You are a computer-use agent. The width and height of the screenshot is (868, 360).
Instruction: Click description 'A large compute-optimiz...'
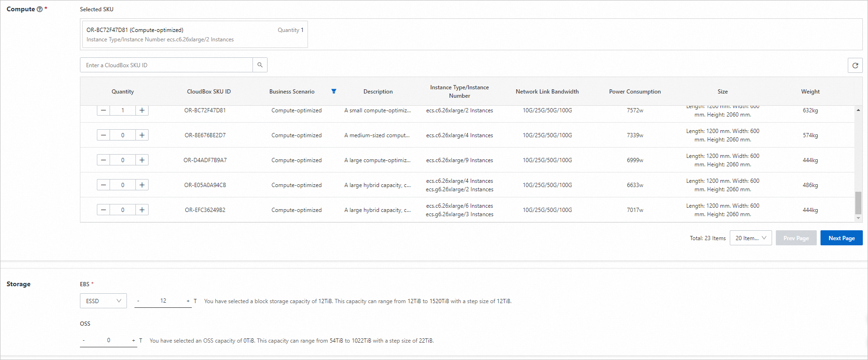[x=377, y=160]
